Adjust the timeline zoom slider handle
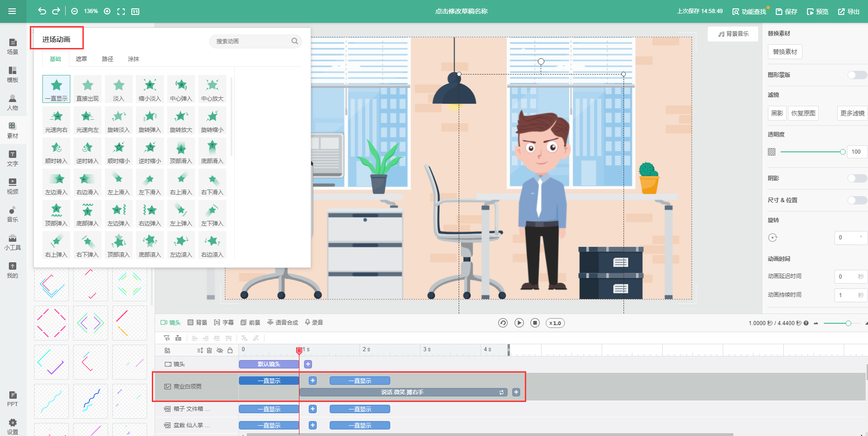 848,323
